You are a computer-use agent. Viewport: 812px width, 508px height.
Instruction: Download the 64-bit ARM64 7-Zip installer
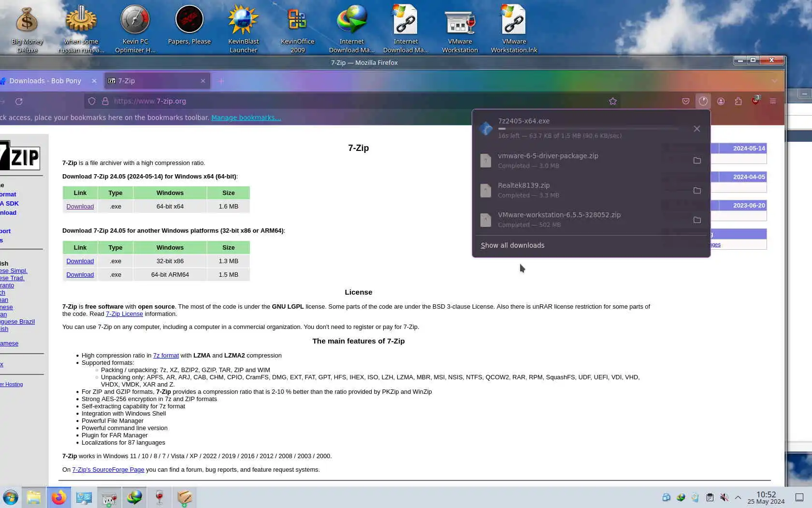click(80, 275)
